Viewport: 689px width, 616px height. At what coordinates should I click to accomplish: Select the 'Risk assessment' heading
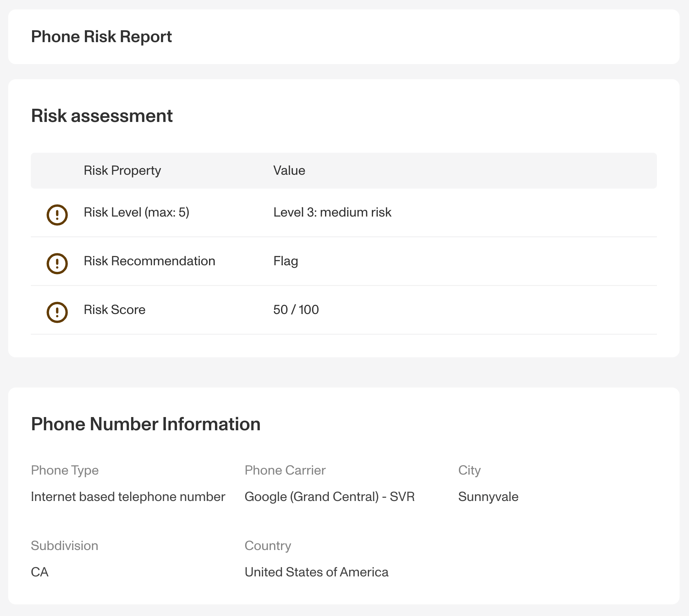click(102, 116)
